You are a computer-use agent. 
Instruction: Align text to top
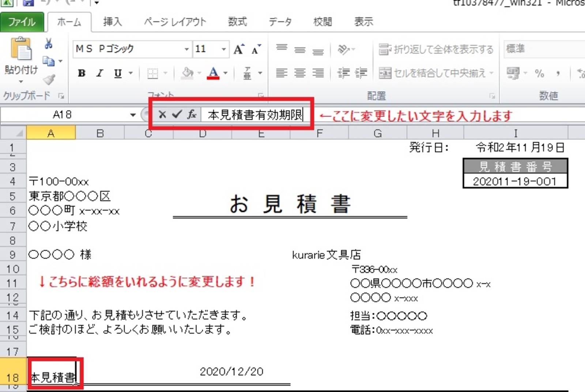[x=282, y=49]
